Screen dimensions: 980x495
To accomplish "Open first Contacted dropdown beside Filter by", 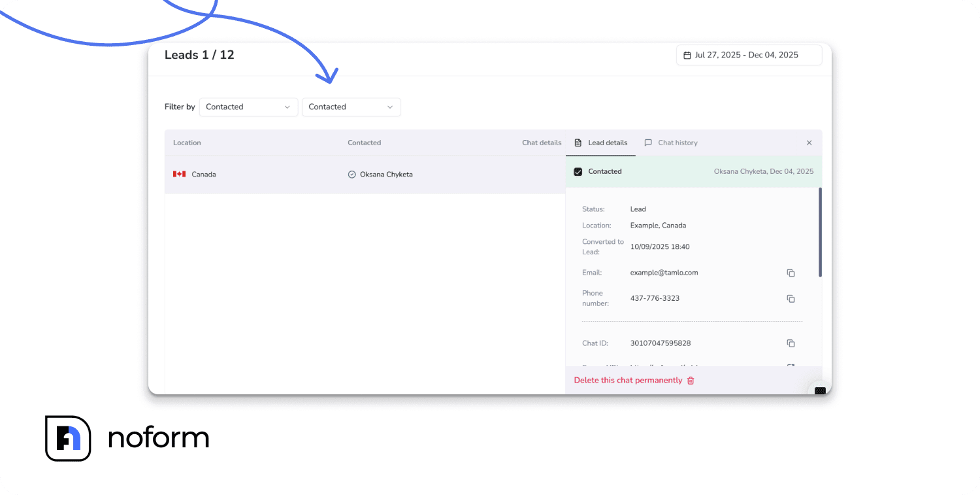I will point(248,107).
